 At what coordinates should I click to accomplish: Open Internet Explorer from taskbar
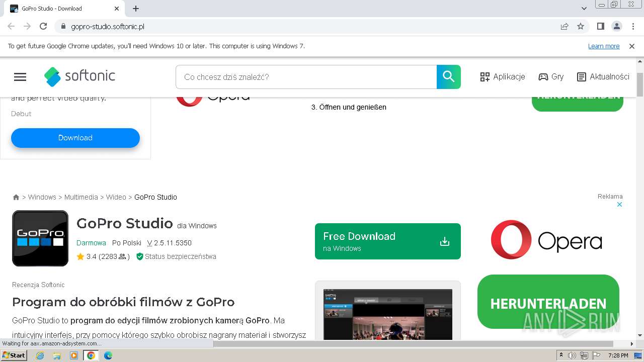point(40,355)
